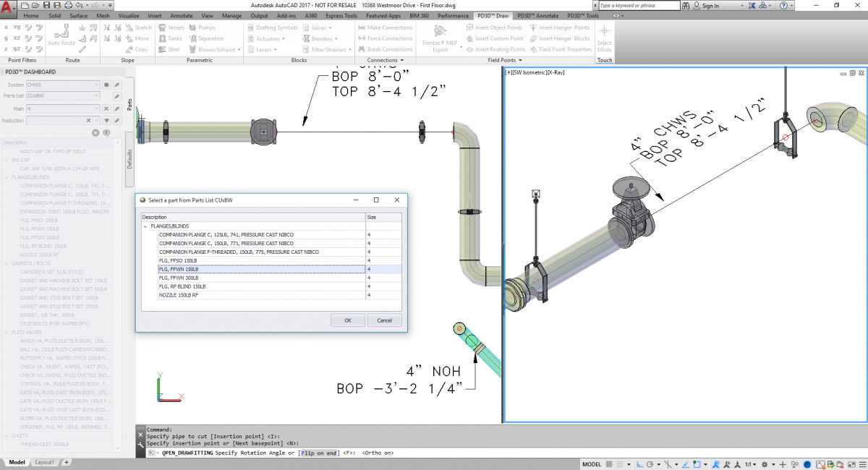Switch to the Layout1 tab
Image resolution: width=868 pixels, height=470 pixels.
pos(44,462)
